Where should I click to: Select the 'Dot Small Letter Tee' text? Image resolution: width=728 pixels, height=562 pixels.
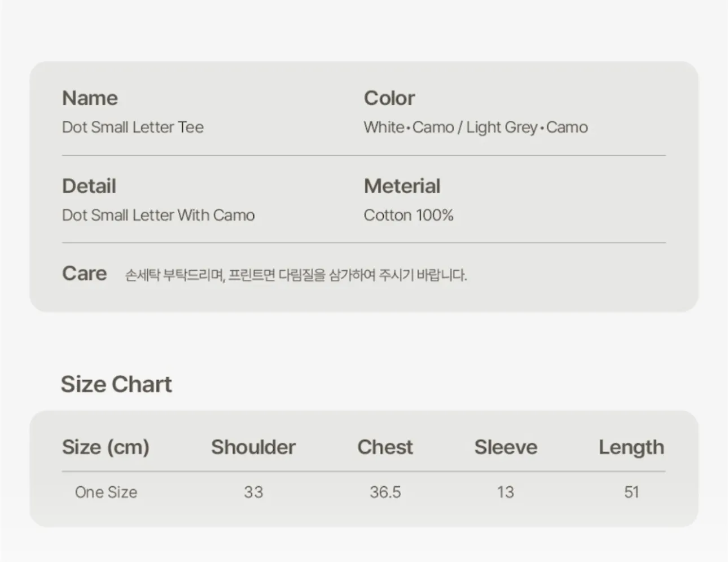[133, 128]
